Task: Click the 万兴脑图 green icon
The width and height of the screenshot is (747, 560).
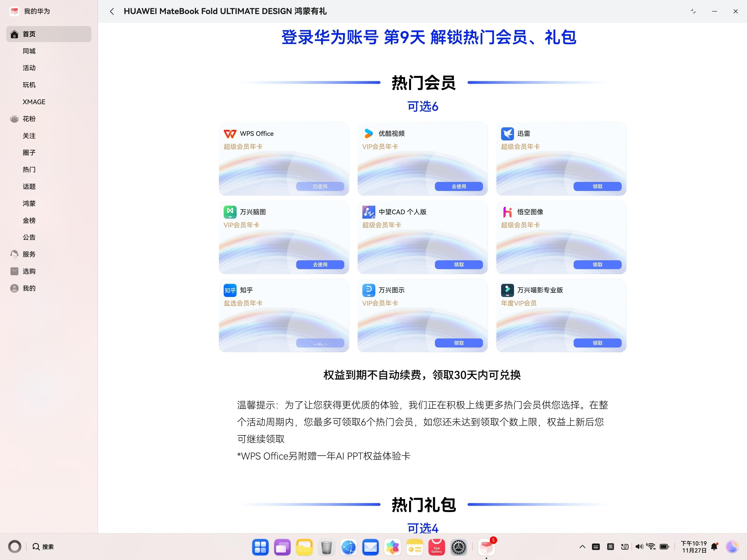Action: point(230,212)
